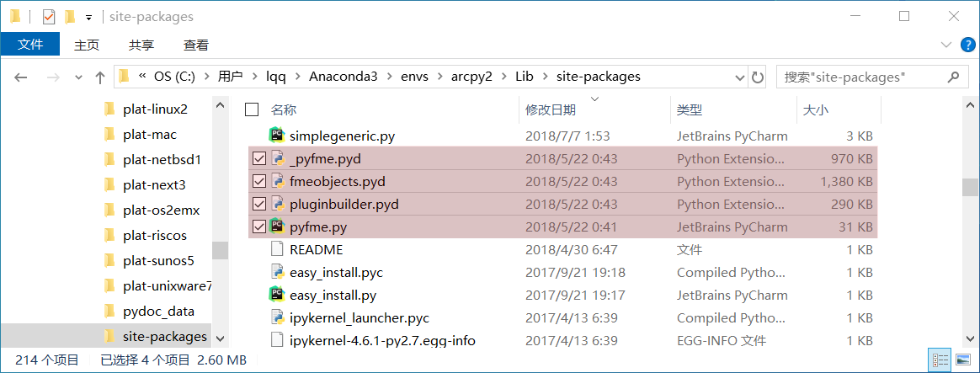Tick the select-all checkbox in header
Screen dimensions: 980x373
pyautogui.click(x=252, y=110)
